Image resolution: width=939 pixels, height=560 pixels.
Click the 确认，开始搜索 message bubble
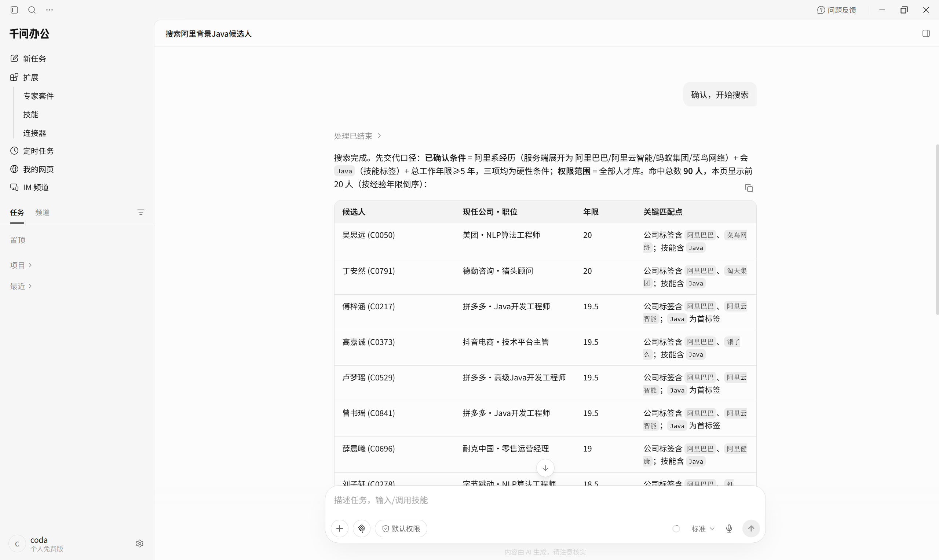coord(720,94)
